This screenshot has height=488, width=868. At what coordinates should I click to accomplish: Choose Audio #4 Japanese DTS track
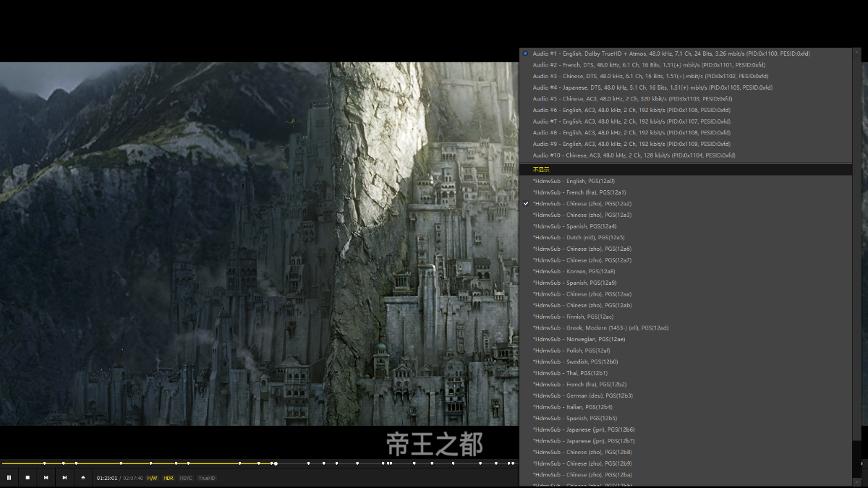(x=652, y=87)
